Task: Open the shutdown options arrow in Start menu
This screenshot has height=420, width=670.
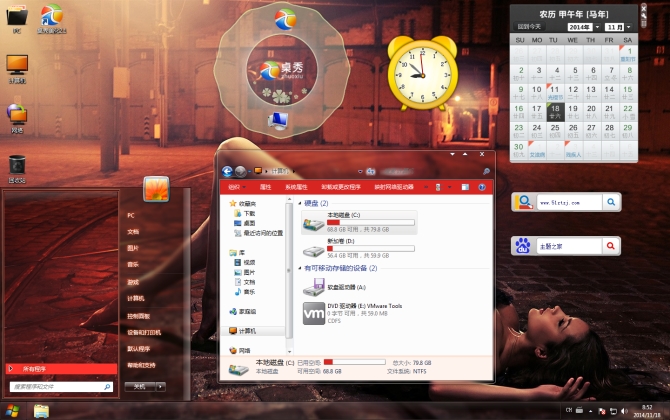Action: tap(161, 387)
